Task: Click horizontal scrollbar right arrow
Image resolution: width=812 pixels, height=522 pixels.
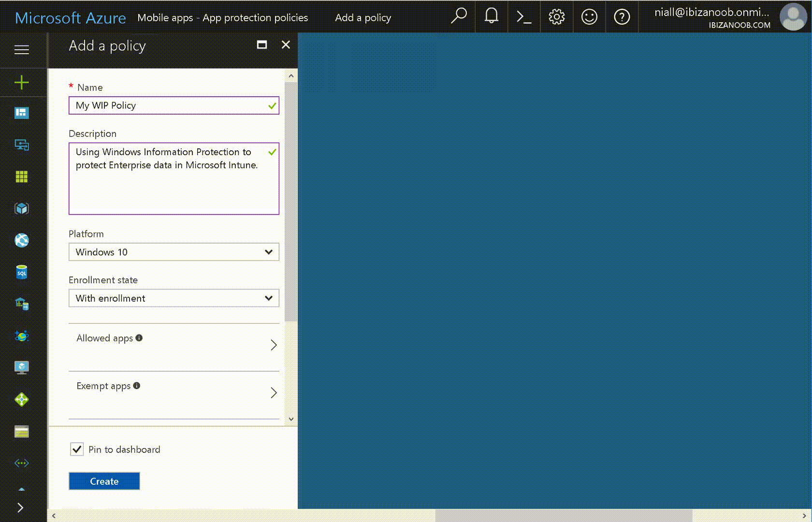Action: pos(805,516)
